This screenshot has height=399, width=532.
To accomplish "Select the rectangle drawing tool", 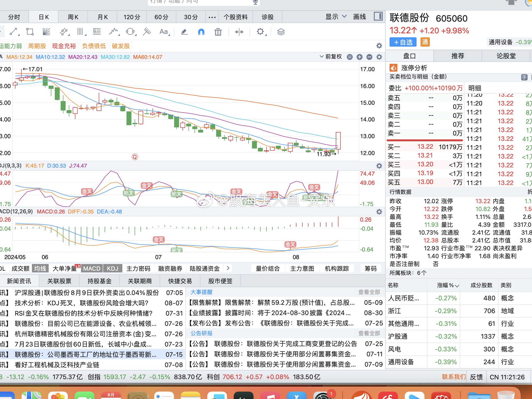I will coord(30,32).
